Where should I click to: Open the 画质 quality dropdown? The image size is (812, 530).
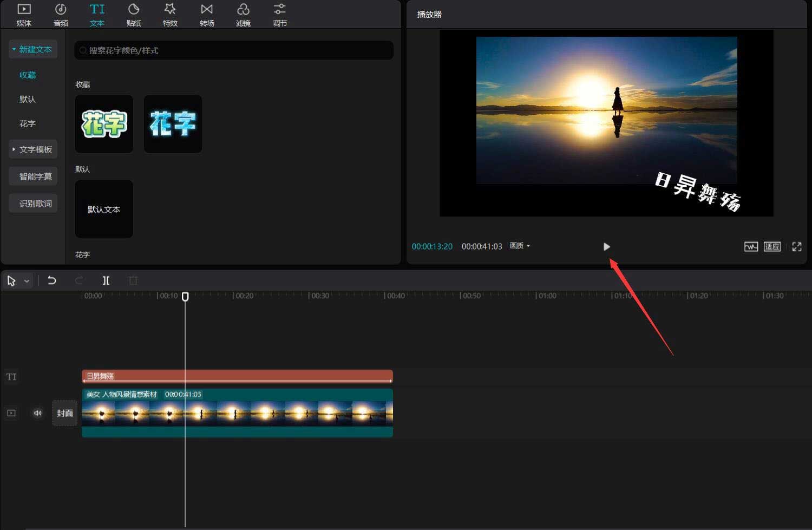pyautogui.click(x=520, y=246)
